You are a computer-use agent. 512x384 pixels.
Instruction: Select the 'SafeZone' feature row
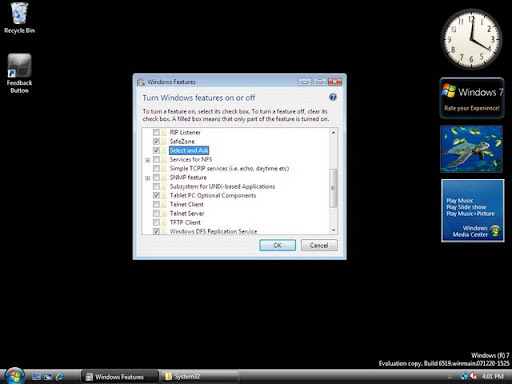tap(182, 141)
